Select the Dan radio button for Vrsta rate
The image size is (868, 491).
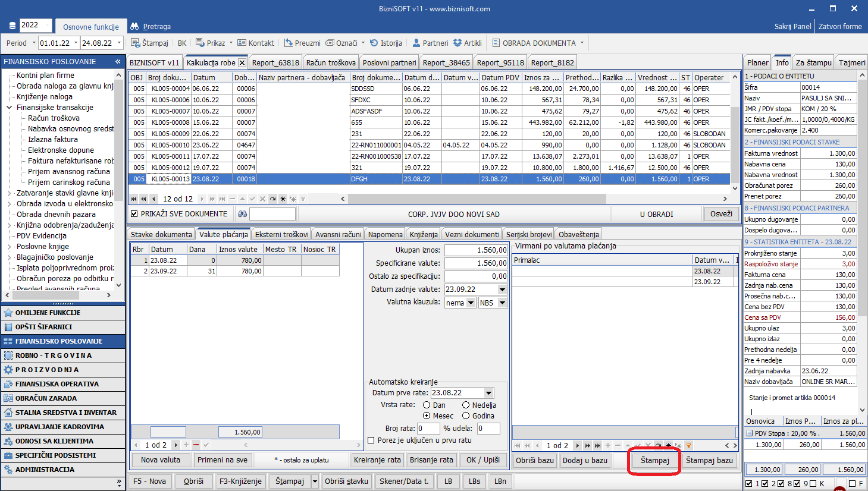point(427,405)
